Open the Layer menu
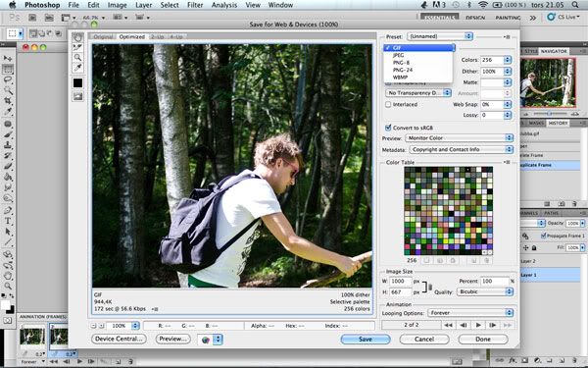This screenshot has width=588, height=368. click(144, 5)
